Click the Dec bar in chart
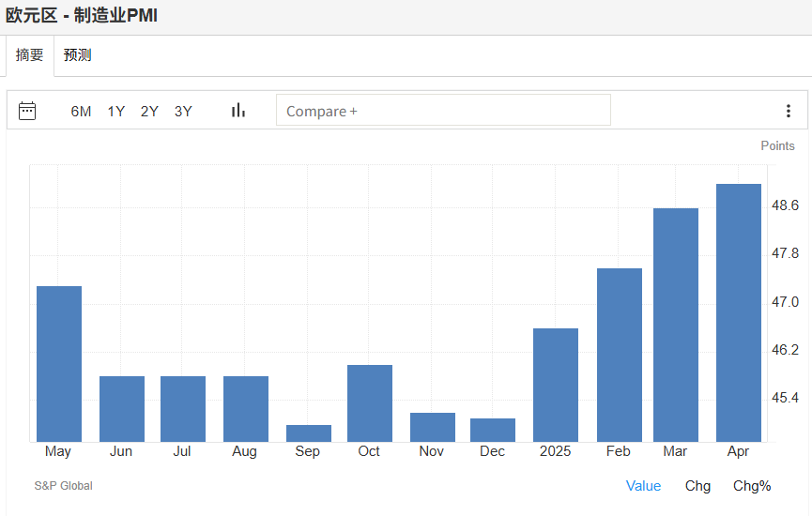812x516 pixels. 493,430
